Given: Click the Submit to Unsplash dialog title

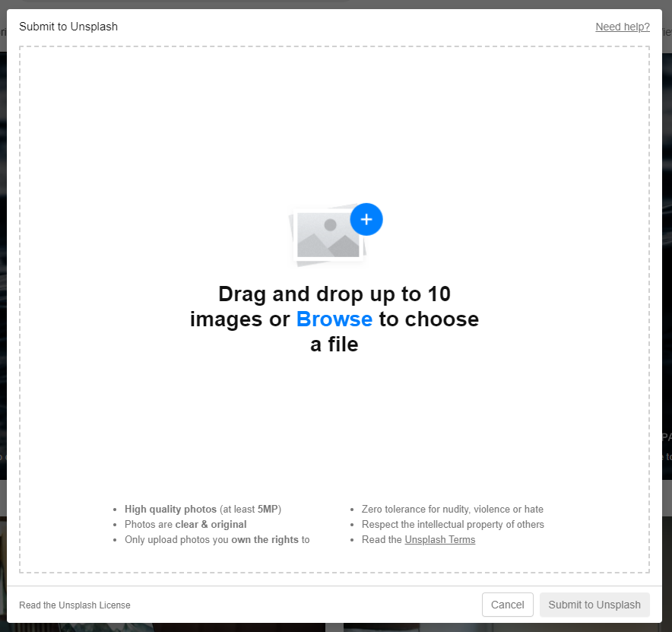Looking at the screenshot, I should [x=68, y=27].
